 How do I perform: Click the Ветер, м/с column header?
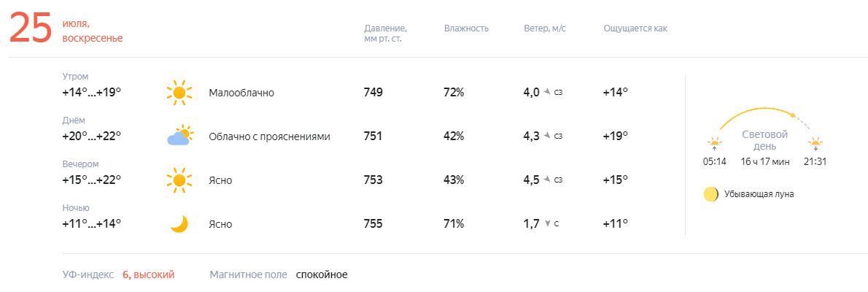[545, 28]
